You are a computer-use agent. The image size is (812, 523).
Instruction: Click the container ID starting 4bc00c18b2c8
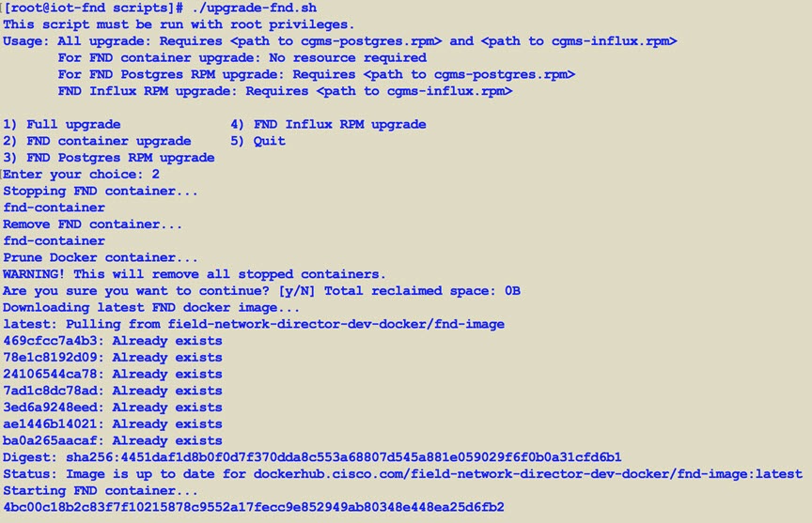[x=254, y=507]
